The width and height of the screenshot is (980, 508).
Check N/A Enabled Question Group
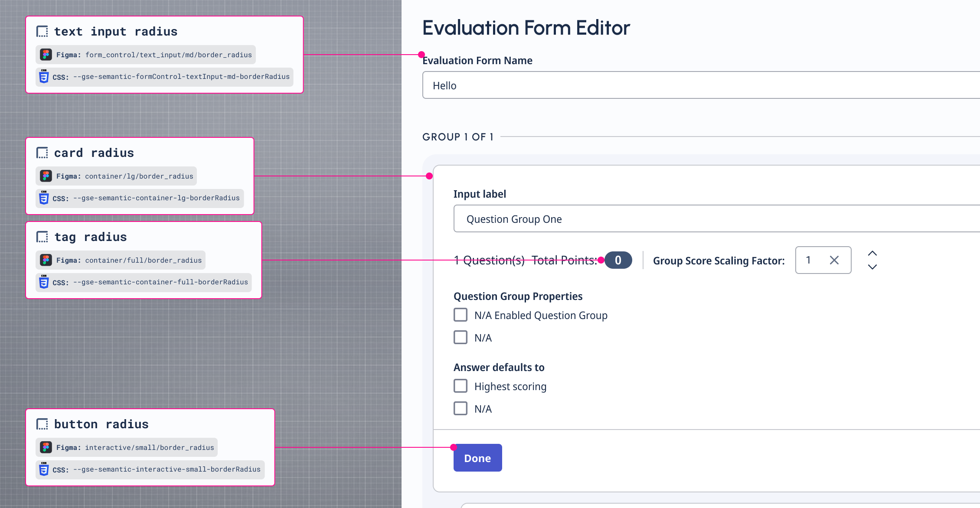461,315
